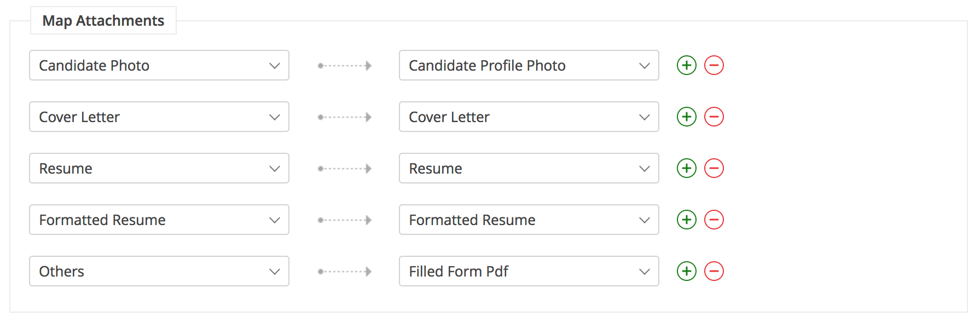
Task: Click green plus icon in Candidate Photo row
Action: pyautogui.click(x=686, y=65)
